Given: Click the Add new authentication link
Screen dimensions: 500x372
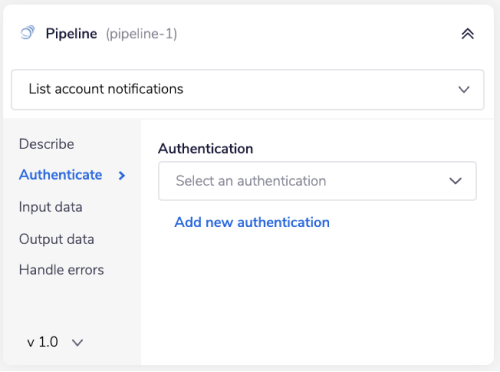Looking at the screenshot, I should [x=252, y=222].
